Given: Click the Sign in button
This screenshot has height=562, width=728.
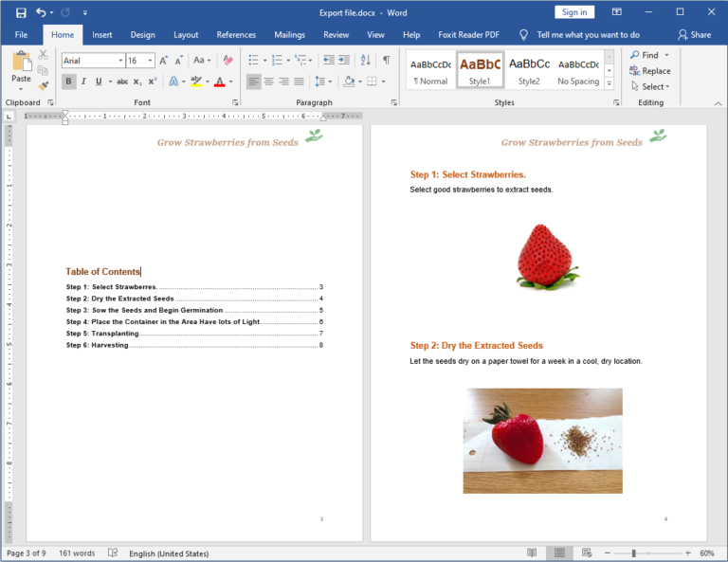Looking at the screenshot, I should coord(574,12).
